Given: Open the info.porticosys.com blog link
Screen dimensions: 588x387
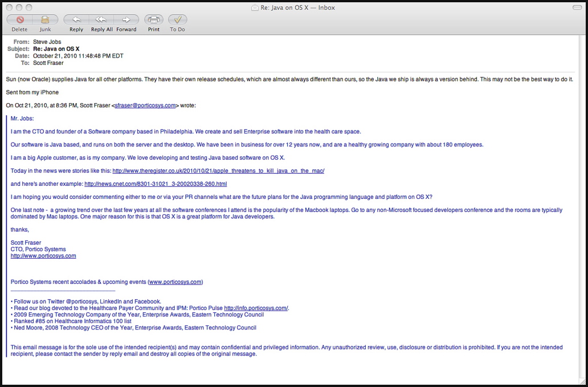Looking at the screenshot, I should [256, 308].
